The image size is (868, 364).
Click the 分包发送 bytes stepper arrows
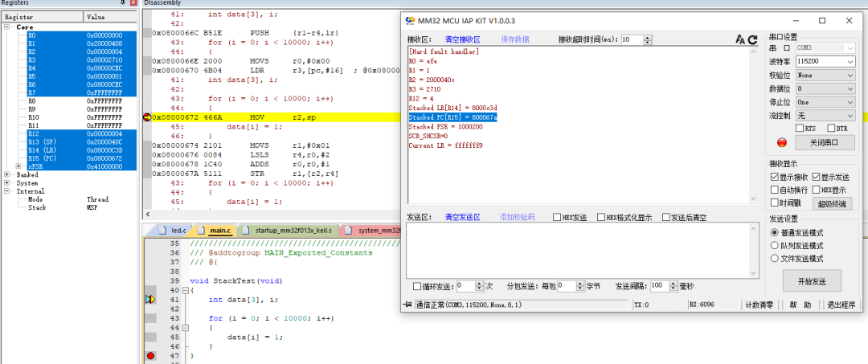(580, 286)
